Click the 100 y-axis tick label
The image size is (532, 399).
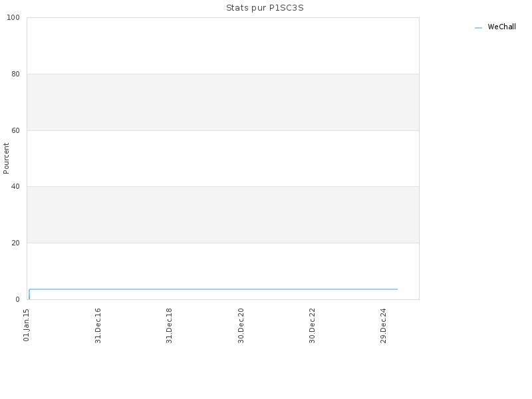click(13, 18)
